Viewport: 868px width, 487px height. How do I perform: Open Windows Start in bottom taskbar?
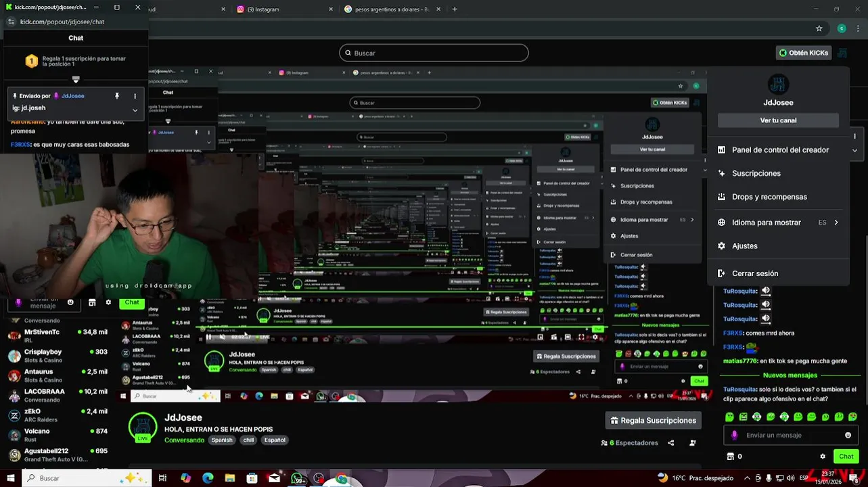coord(11,478)
